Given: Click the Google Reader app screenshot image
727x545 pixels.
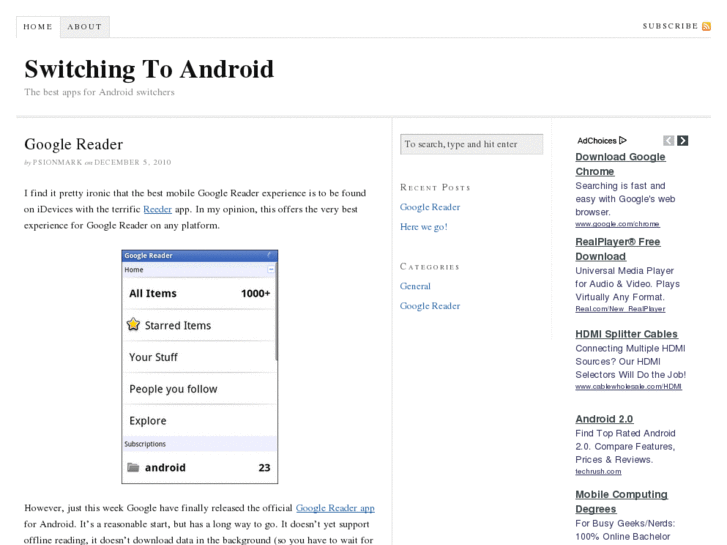Looking at the screenshot, I should tap(200, 367).
